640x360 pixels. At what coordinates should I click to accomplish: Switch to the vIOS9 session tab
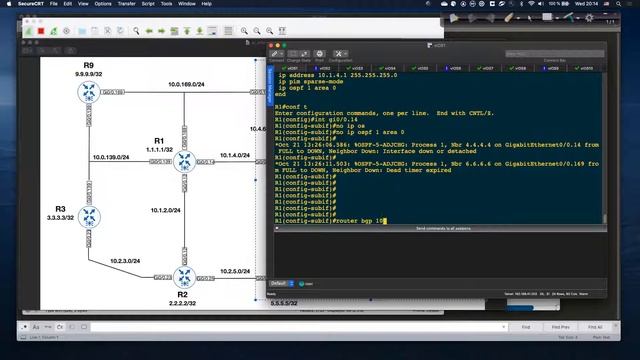[551, 68]
